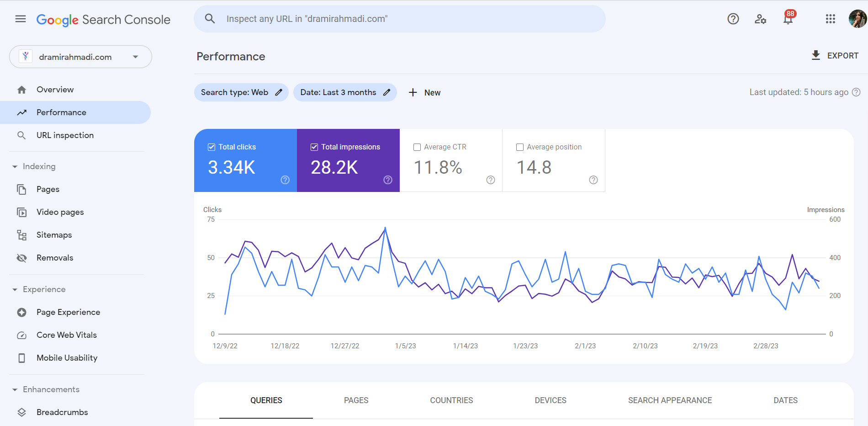Image resolution: width=868 pixels, height=426 pixels.
Task: Add a filter with the New button
Action: pyautogui.click(x=424, y=92)
